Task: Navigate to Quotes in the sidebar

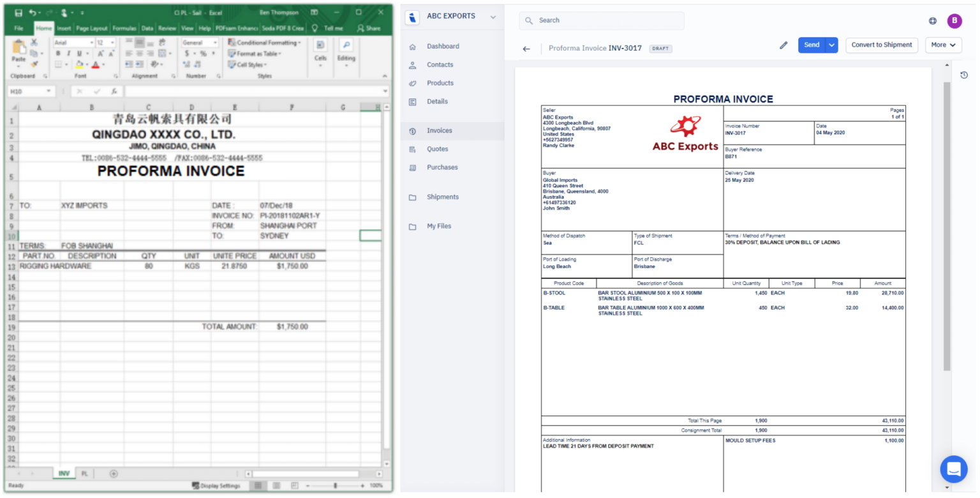Action: 437,149
